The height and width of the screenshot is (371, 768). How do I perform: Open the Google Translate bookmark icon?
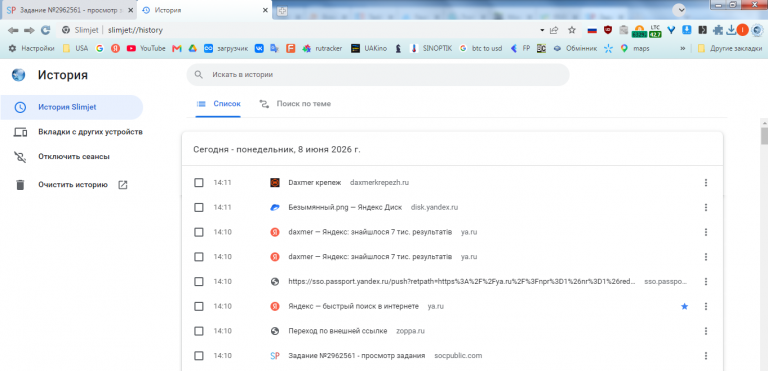[x=274, y=49]
